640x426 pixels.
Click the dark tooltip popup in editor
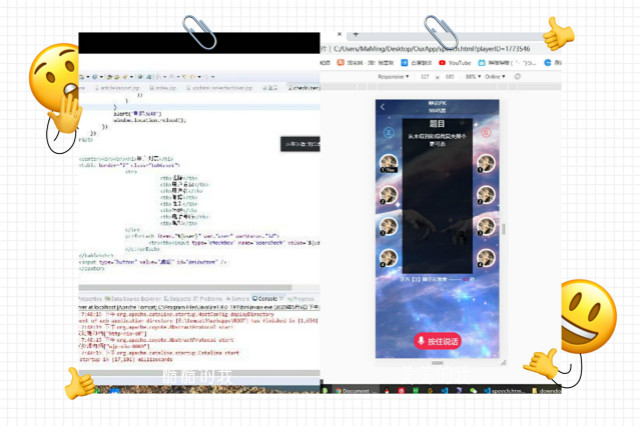click(x=300, y=144)
